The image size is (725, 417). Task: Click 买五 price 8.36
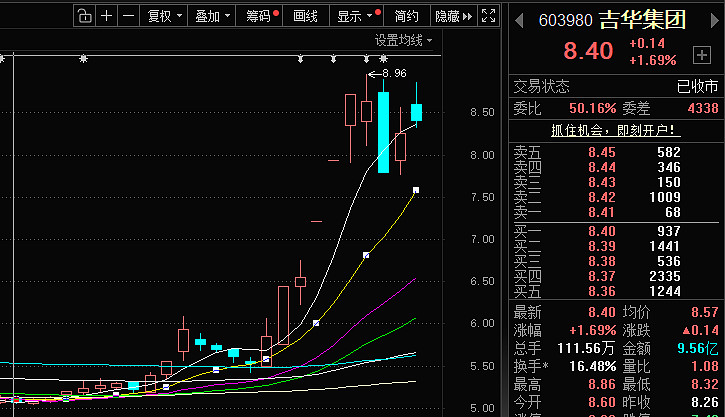(602, 291)
